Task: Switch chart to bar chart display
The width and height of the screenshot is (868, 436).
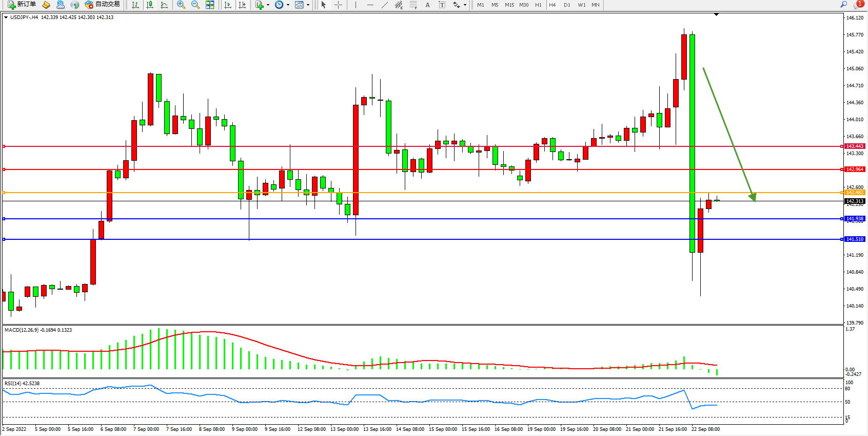Action: pyautogui.click(x=135, y=5)
